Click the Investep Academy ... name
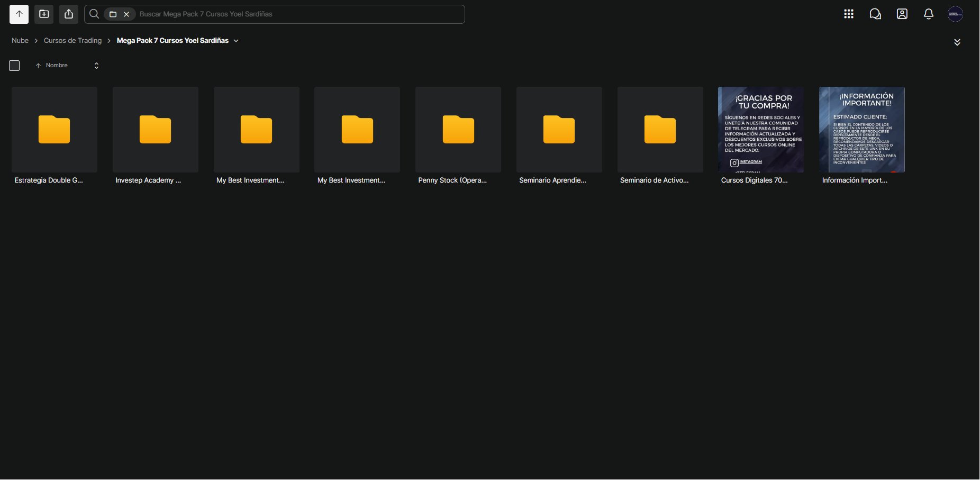The height and width of the screenshot is (480, 980). coord(148,180)
